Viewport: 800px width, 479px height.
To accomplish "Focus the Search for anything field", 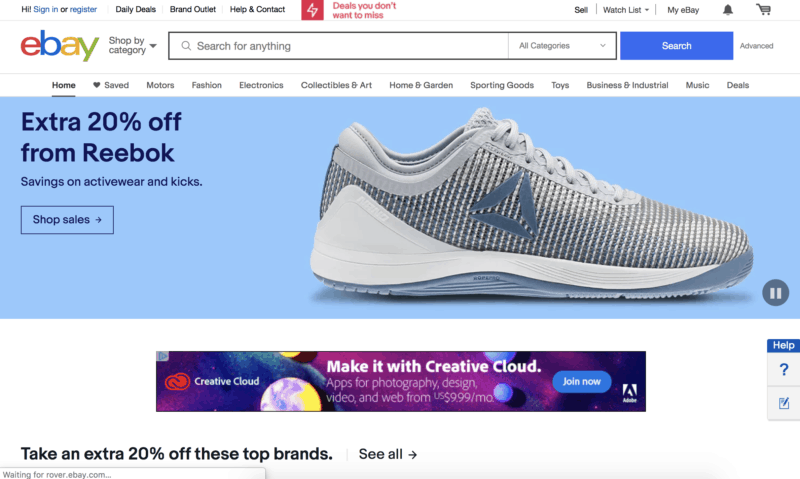I will [x=338, y=46].
